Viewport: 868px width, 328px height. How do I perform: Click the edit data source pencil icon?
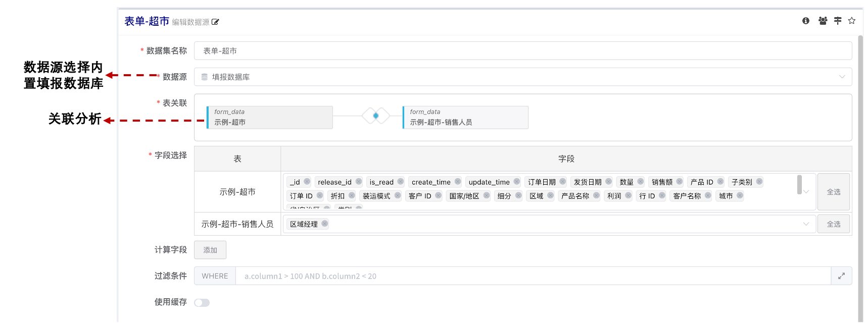pos(215,22)
